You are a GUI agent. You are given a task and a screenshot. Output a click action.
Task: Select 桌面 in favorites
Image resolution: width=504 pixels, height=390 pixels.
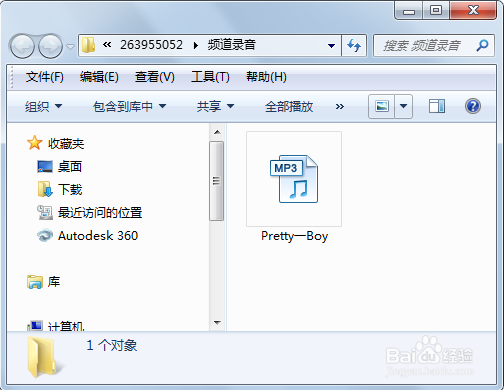[x=70, y=166]
